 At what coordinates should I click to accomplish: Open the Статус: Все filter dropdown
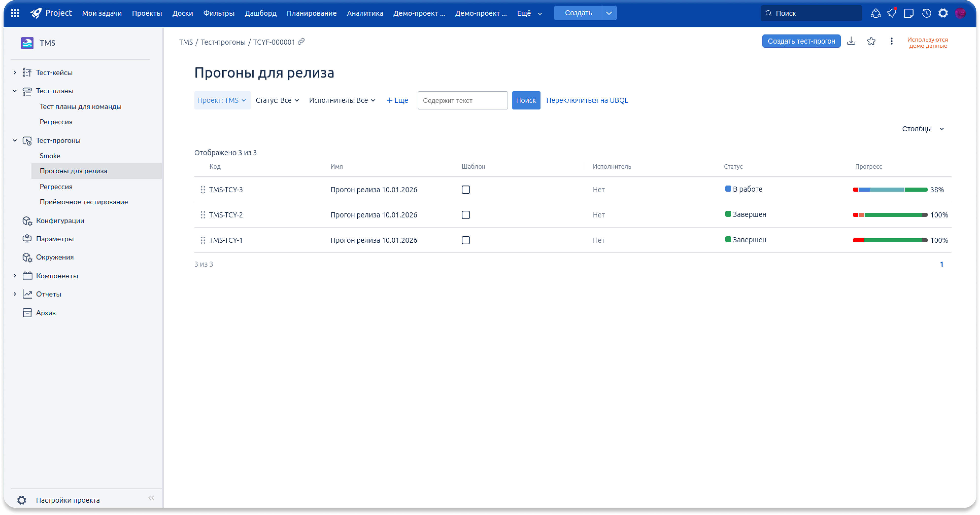[277, 100]
